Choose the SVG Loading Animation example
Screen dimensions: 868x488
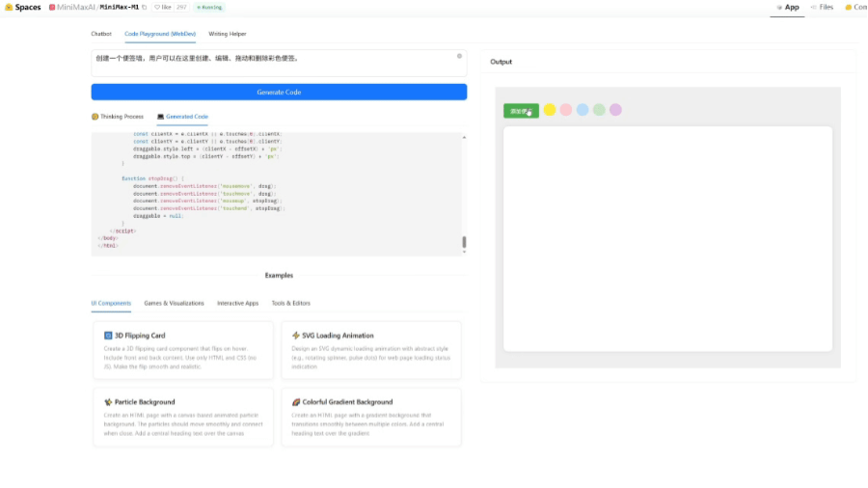[371, 350]
